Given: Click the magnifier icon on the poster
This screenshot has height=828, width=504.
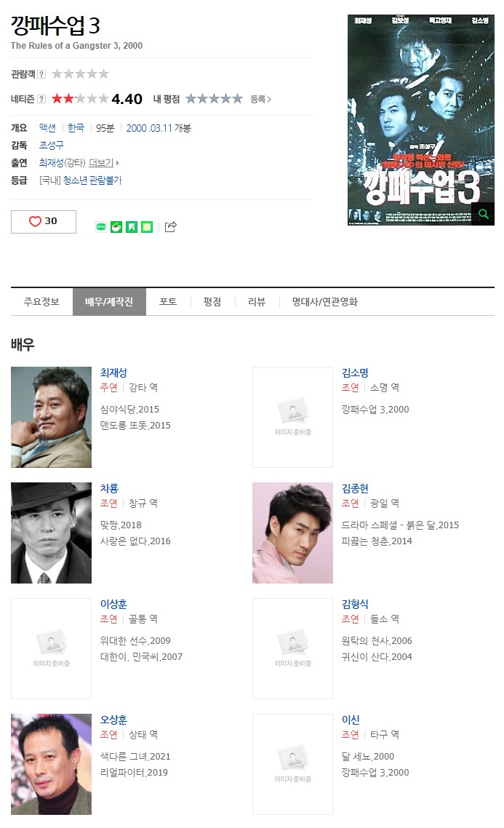Looking at the screenshot, I should click(x=483, y=214).
